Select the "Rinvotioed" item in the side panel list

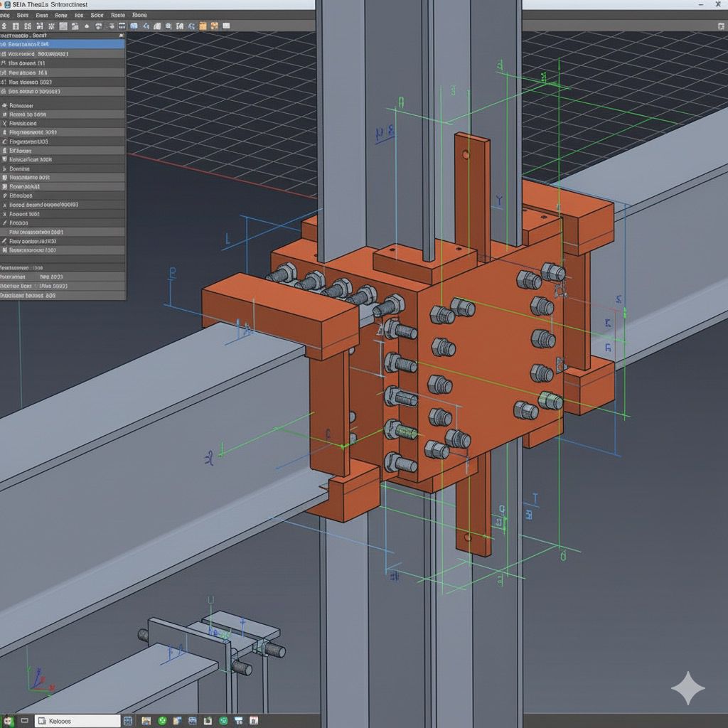tap(23, 123)
